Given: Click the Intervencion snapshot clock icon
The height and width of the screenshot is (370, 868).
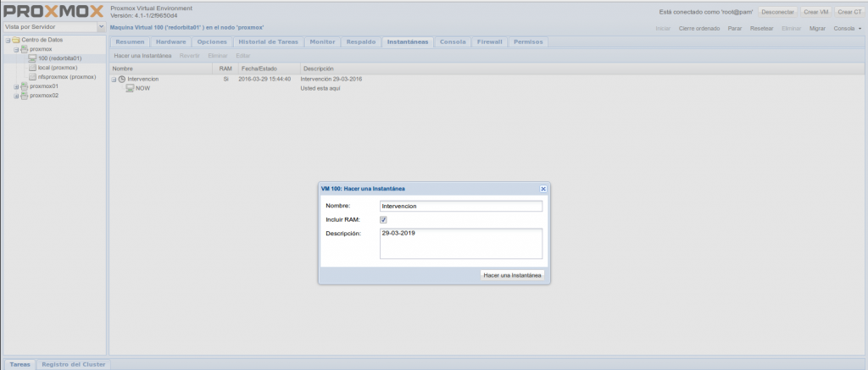Looking at the screenshot, I should coord(122,79).
